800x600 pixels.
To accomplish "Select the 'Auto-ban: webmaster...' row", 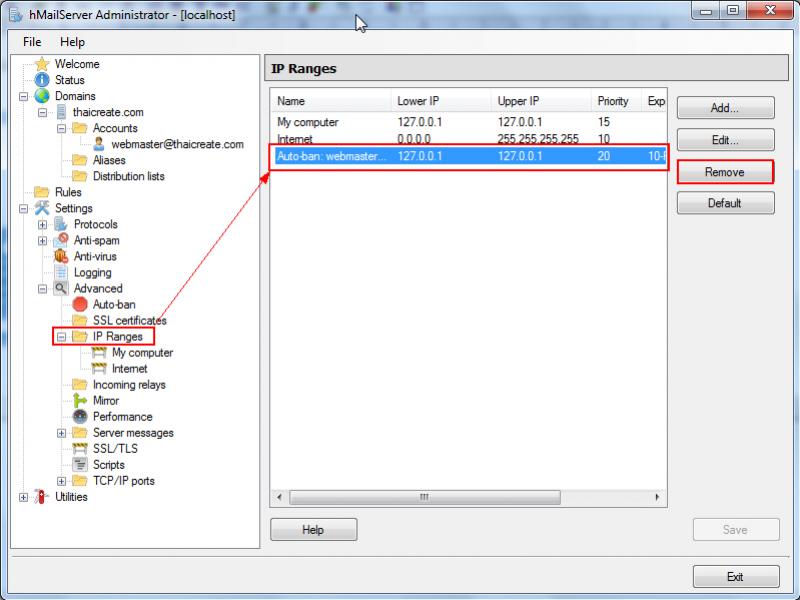I will coord(468,156).
